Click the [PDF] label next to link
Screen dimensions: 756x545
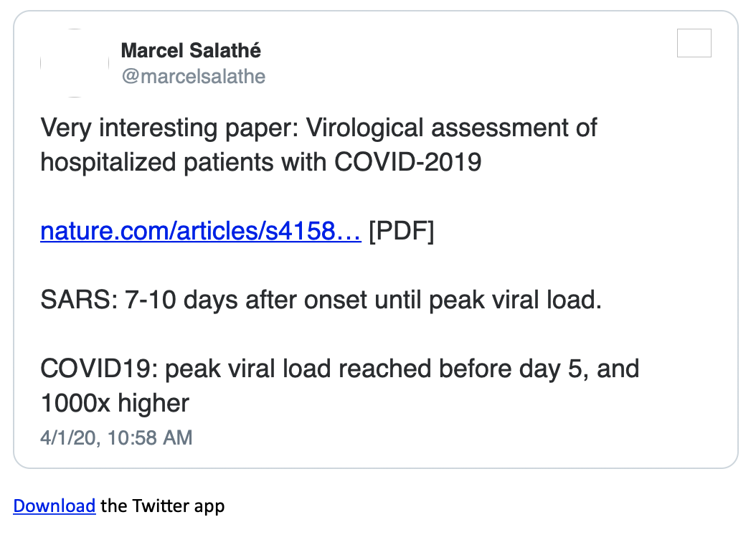[x=401, y=232]
